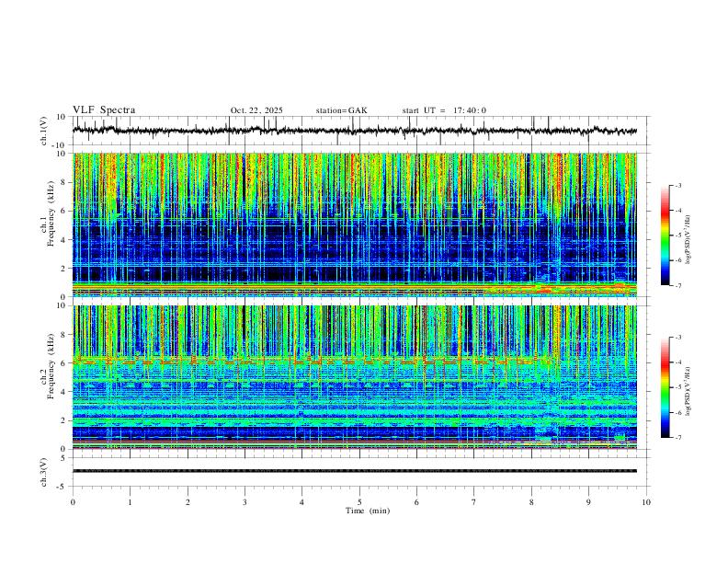Click the ch.1 colorbar label 'log(PSD)(V²/Hz)'
This screenshot has height=563, width=728.
point(688,240)
